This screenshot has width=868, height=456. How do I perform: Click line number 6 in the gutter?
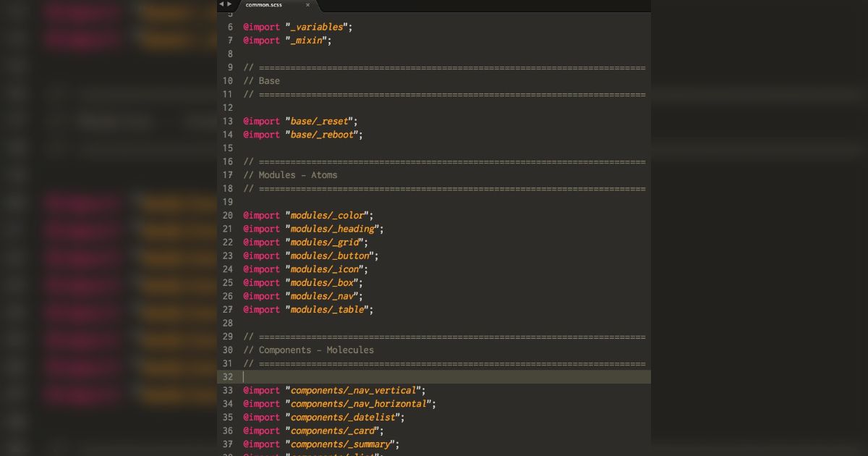click(x=229, y=27)
